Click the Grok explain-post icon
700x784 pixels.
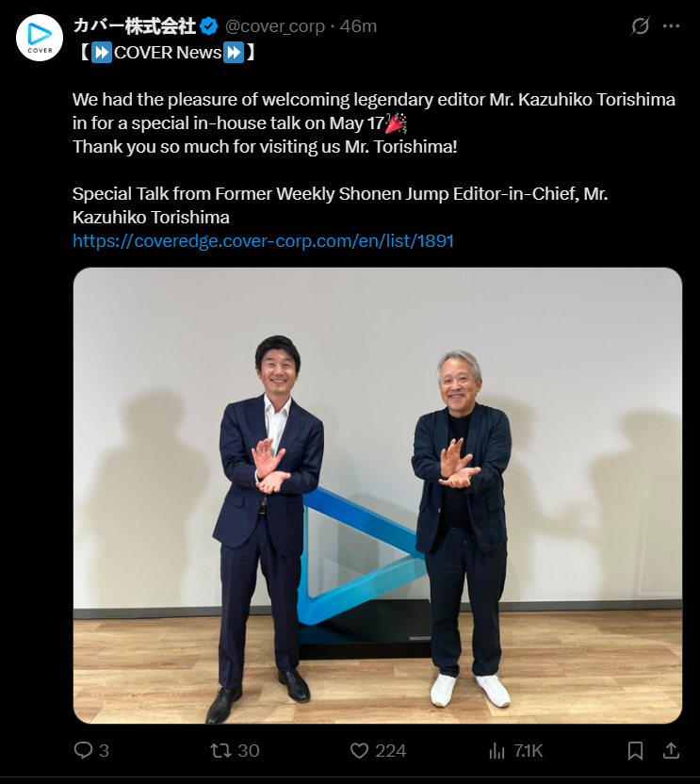point(640,26)
